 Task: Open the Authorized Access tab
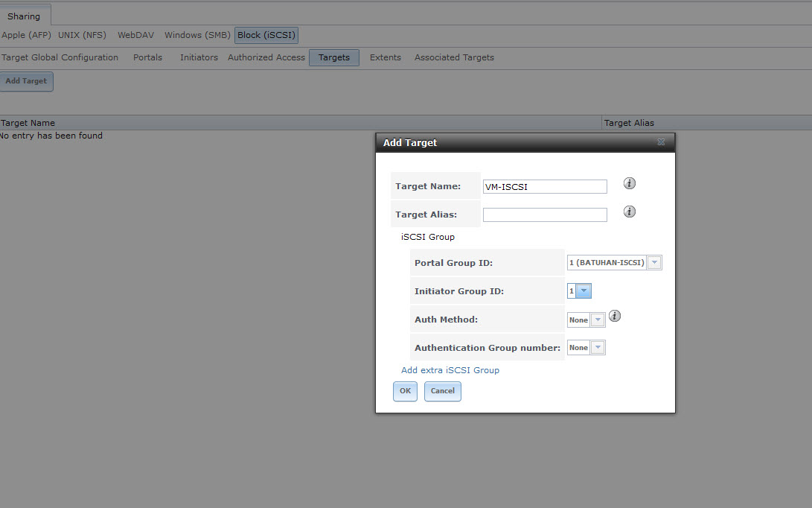266,57
